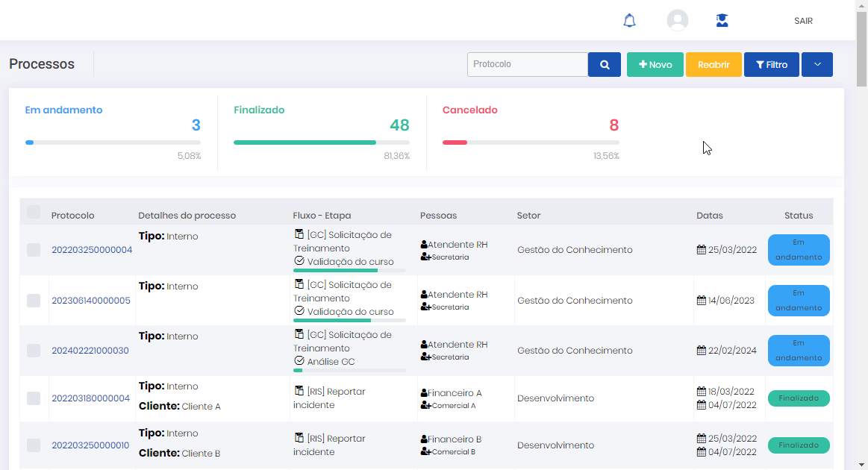Viewport: 868px width, 470px height.
Task: Expand the dropdown arrow next to Filtro
Action: [x=817, y=65]
